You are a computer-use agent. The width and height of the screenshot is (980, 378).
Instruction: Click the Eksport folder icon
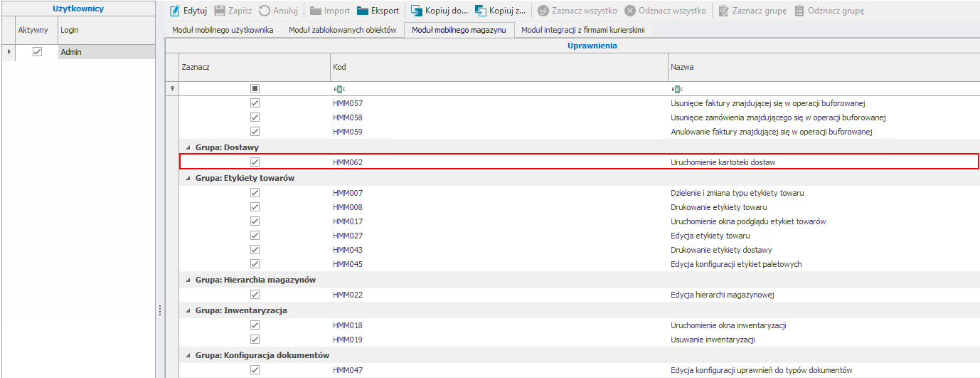click(363, 11)
